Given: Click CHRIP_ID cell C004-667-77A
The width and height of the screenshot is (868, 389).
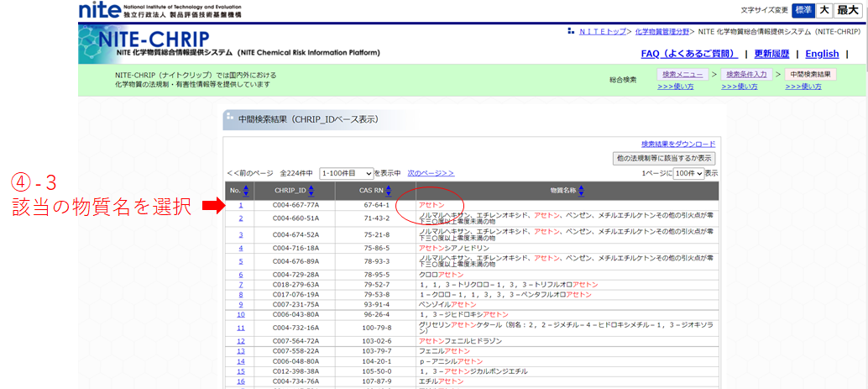Looking at the screenshot, I should pyautogui.click(x=296, y=206).
